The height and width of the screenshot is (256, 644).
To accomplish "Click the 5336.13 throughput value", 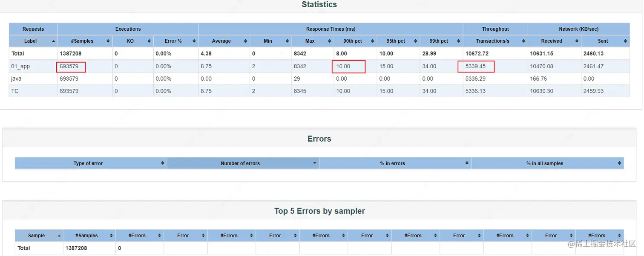I will tap(475, 91).
